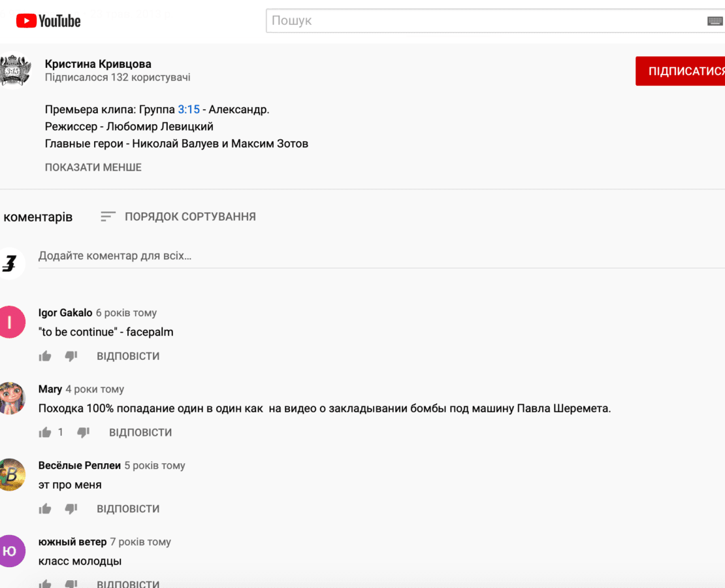This screenshot has height=588, width=725.
Task: Open the 6 років тому timestamp
Action: (x=126, y=313)
